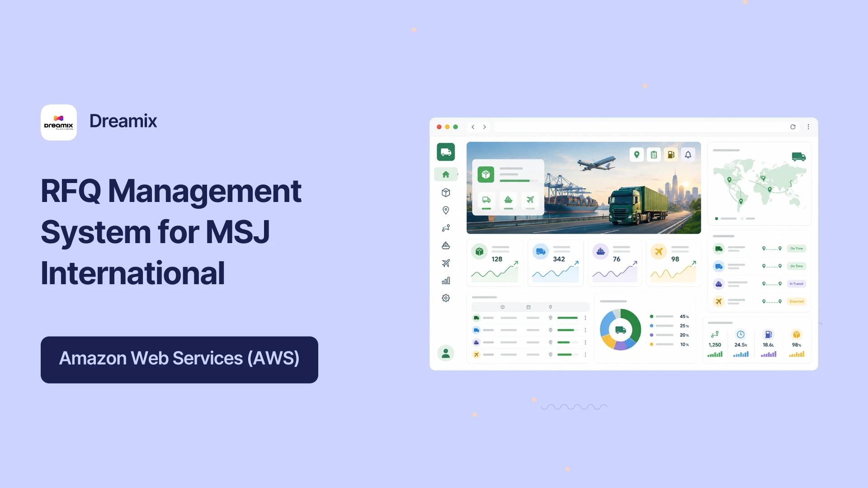Open location pin in sidebar

point(446,210)
